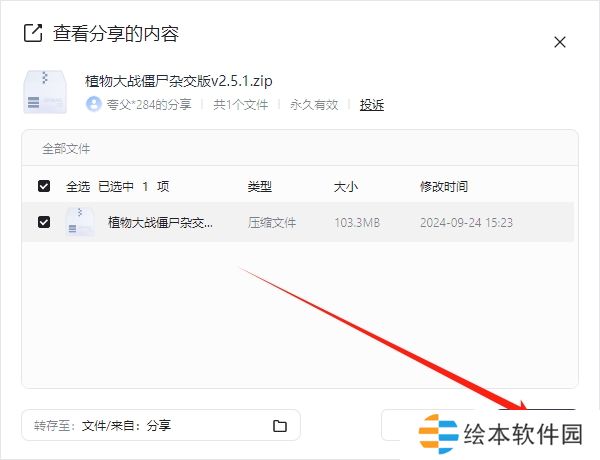Sort files by 类型 column

click(x=260, y=186)
